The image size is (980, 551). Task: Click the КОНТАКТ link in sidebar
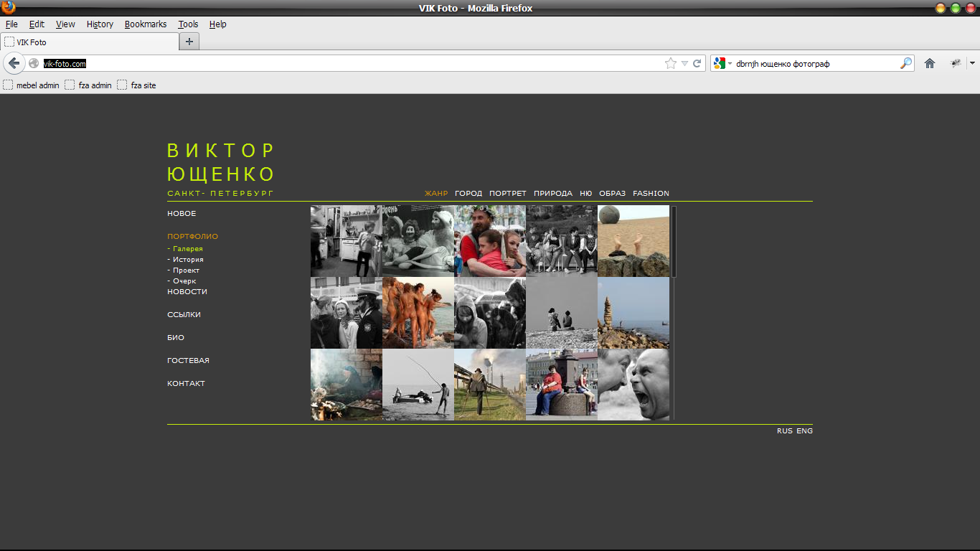point(186,383)
